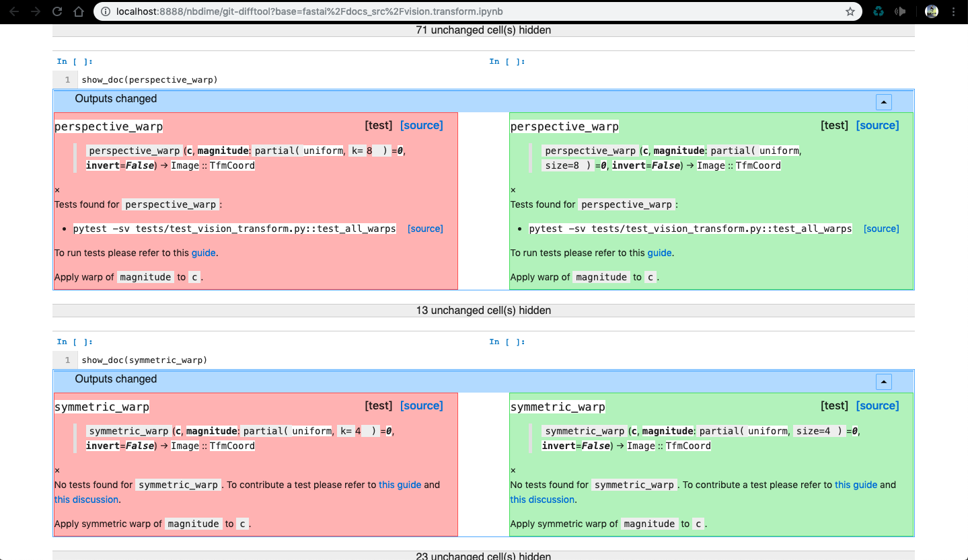Select removed symmetric_warp heading text

(x=102, y=407)
